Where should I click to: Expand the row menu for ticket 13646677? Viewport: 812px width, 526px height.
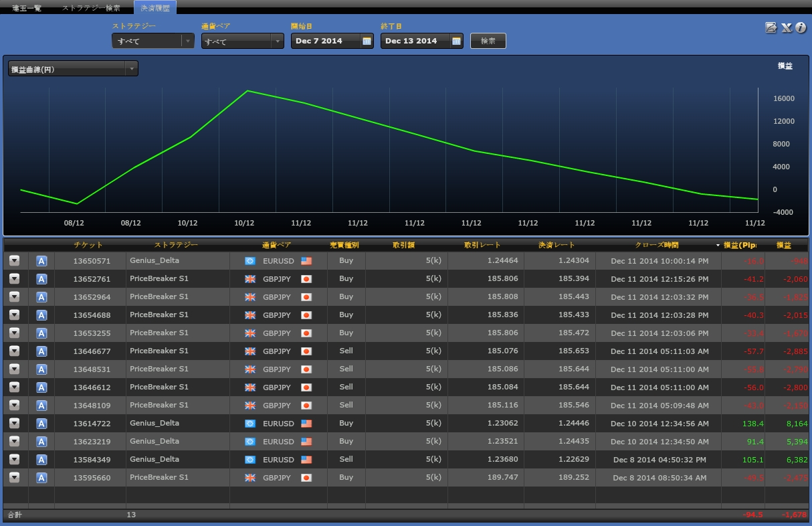(14, 351)
